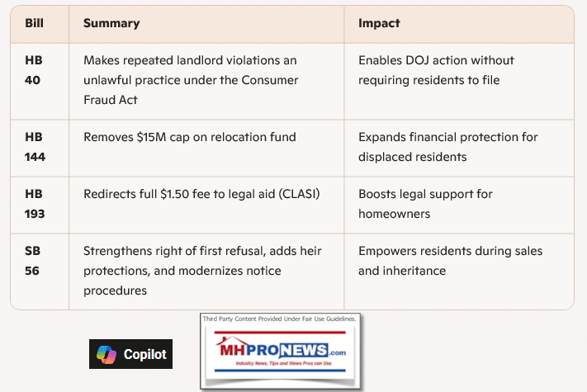Select the Bill column header

coord(34,23)
